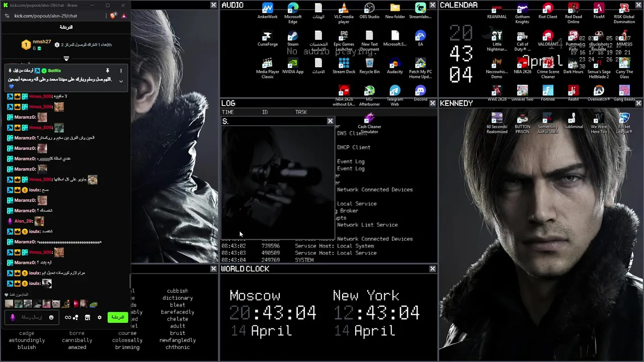This screenshot has width=644, height=362.
Task: Open Rocket League shortcut
Action: (624, 123)
